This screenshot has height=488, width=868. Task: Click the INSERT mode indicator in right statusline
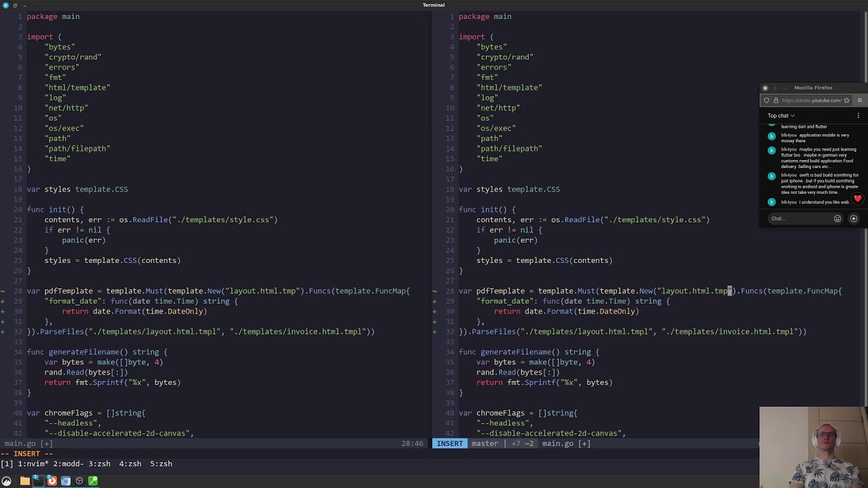point(450,443)
